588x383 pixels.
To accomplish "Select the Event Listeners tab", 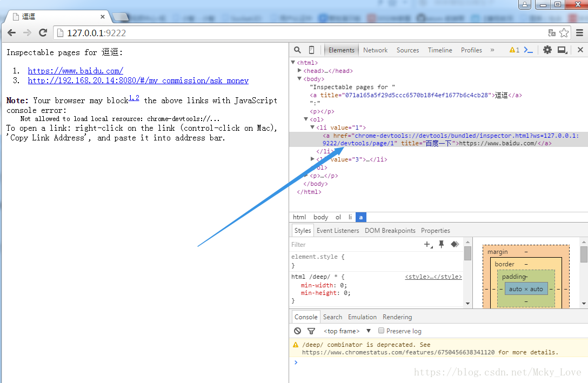I will tap(338, 231).
